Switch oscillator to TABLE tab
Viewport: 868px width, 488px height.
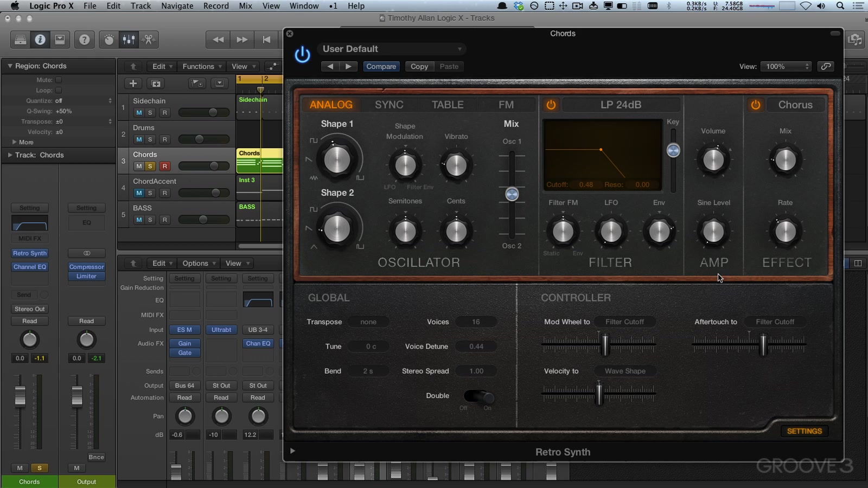click(448, 105)
